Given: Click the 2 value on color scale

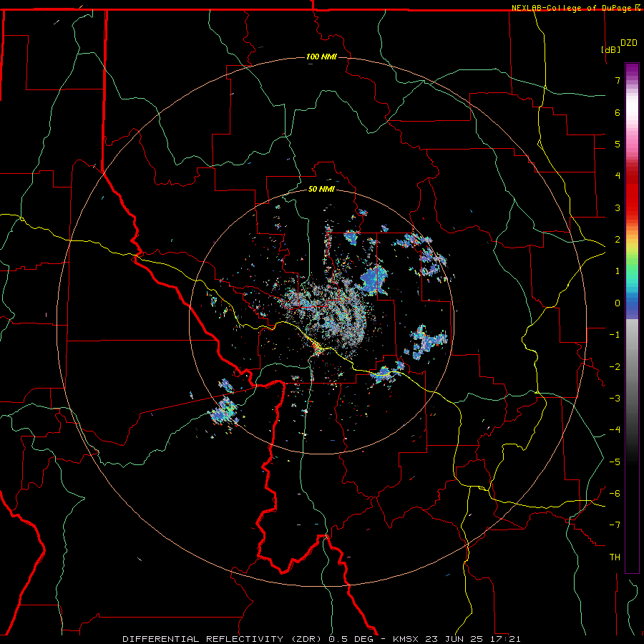Looking at the screenshot, I should [x=618, y=240].
